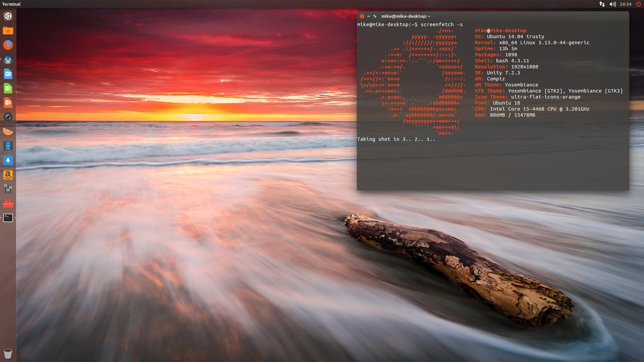Click the 'RAM: 806MB / 15478MB' line
Screen dimensions: 644x362
pyautogui.click(x=505, y=115)
